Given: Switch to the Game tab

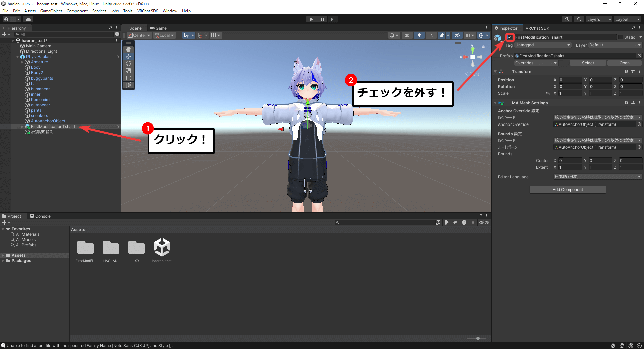Looking at the screenshot, I should [x=158, y=28].
